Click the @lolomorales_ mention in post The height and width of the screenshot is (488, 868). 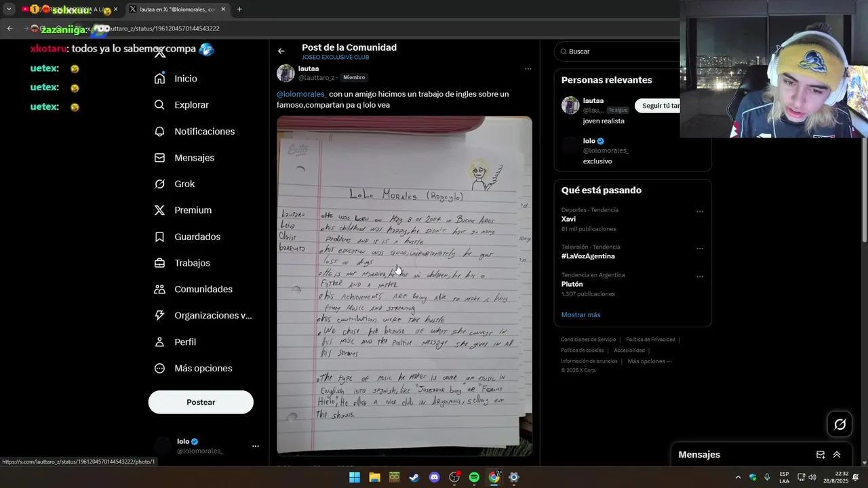pyautogui.click(x=301, y=94)
